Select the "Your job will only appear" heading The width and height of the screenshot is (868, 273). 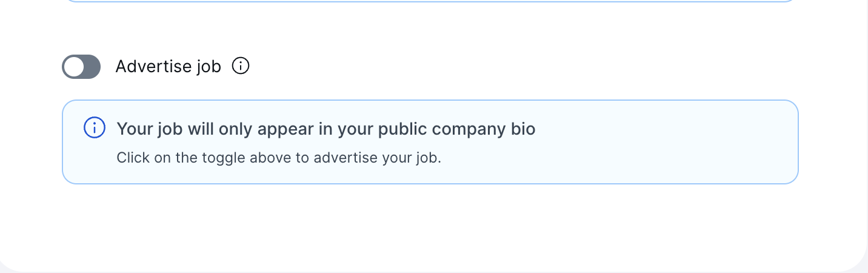click(x=326, y=129)
